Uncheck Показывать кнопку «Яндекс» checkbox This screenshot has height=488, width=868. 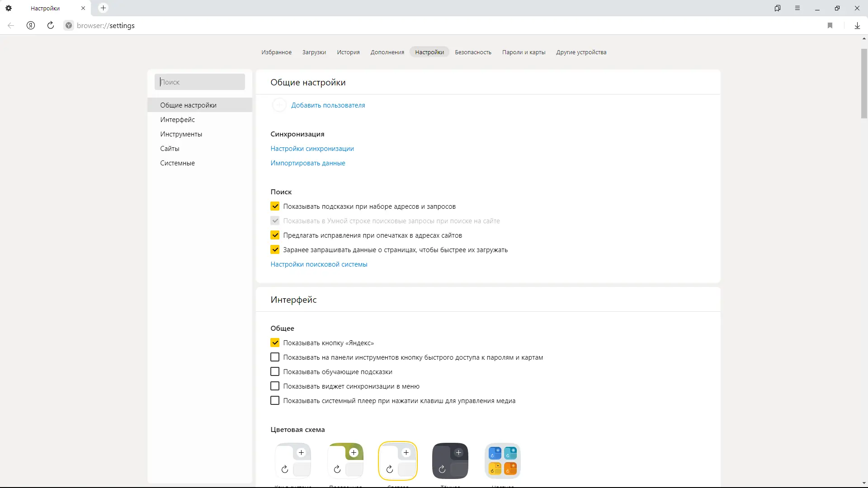tap(275, 343)
